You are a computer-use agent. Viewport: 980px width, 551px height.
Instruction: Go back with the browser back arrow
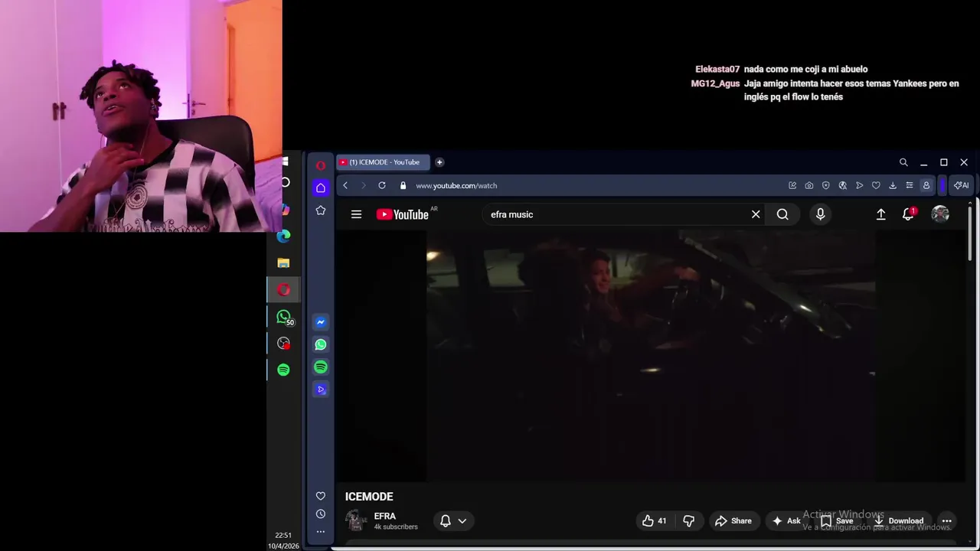(x=345, y=185)
